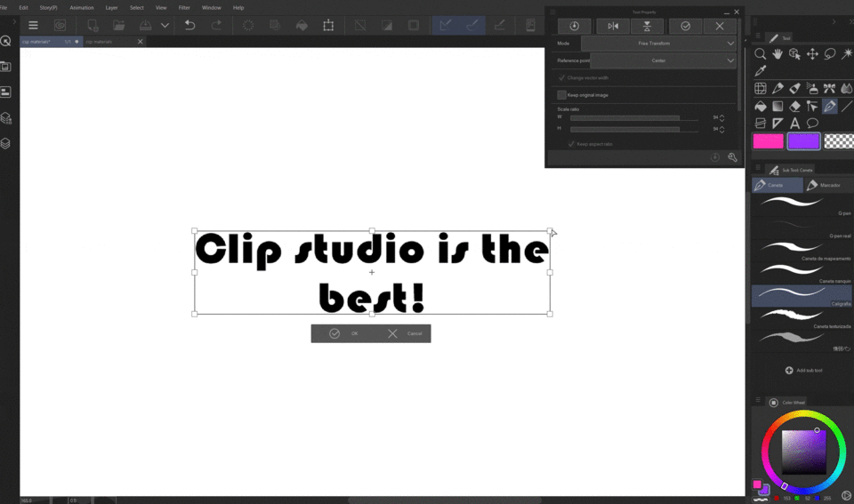
Task: Select the purple sub color swatch
Action: 803,141
